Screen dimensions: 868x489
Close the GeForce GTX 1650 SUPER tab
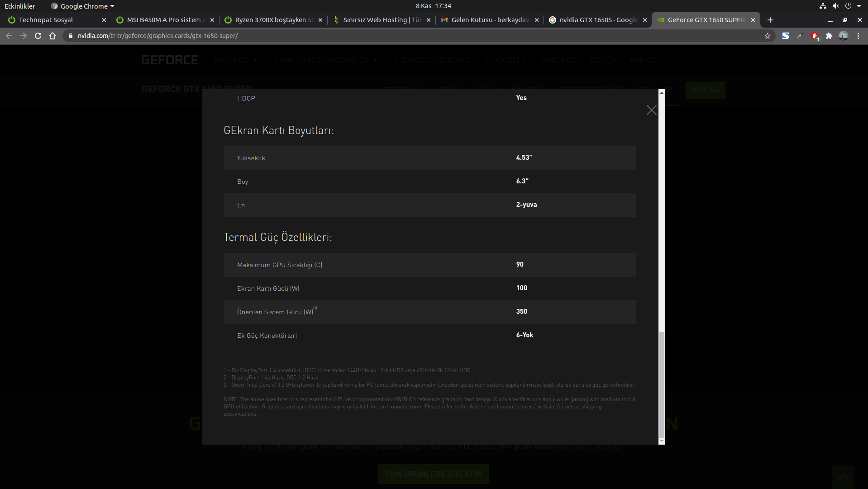click(x=753, y=20)
